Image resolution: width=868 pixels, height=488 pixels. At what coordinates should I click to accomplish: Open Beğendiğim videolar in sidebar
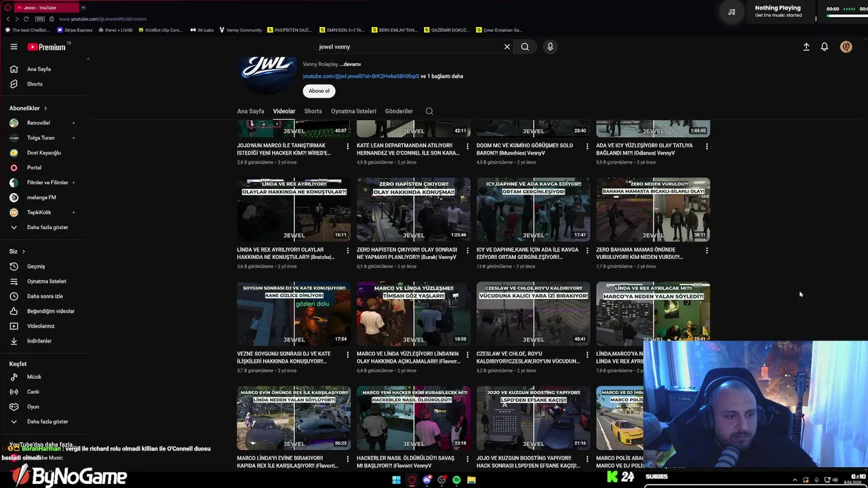pyautogui.click(x=45, y=311)
